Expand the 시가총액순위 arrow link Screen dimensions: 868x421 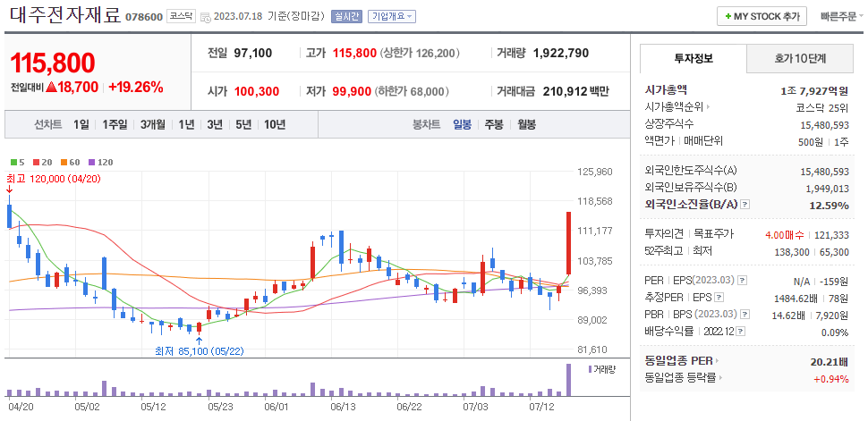click(708, 106)
